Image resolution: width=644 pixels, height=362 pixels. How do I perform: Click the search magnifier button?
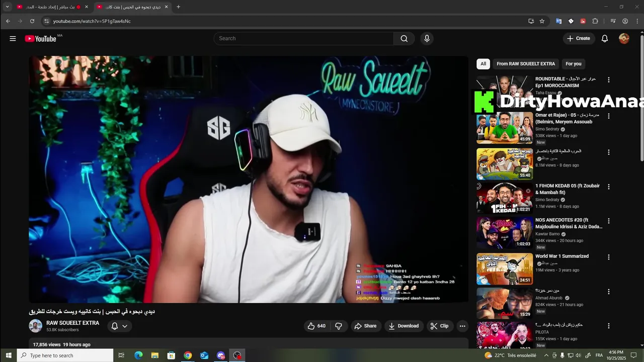click(404, 39)
